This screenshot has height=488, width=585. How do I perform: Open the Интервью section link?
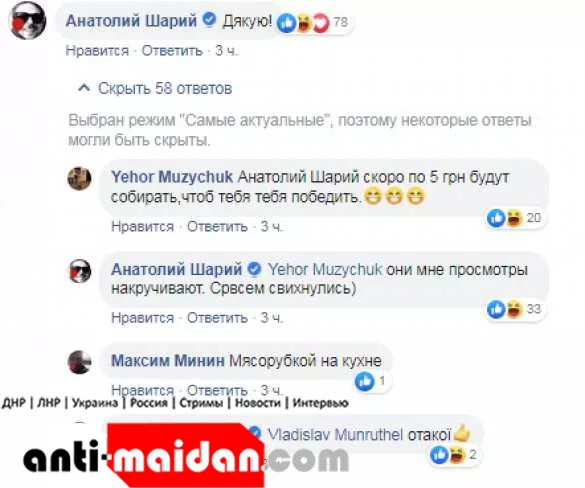tap(320, 403)
